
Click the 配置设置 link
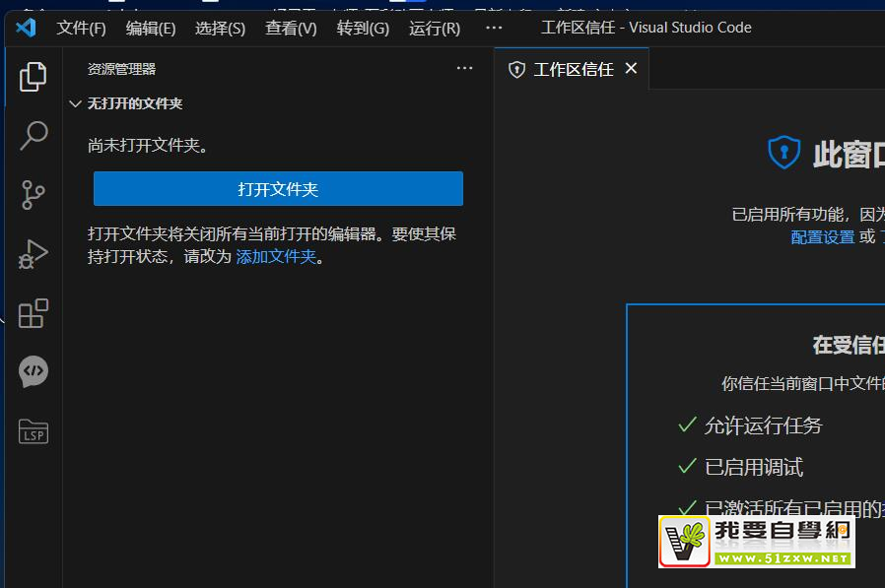coord(822,237)
